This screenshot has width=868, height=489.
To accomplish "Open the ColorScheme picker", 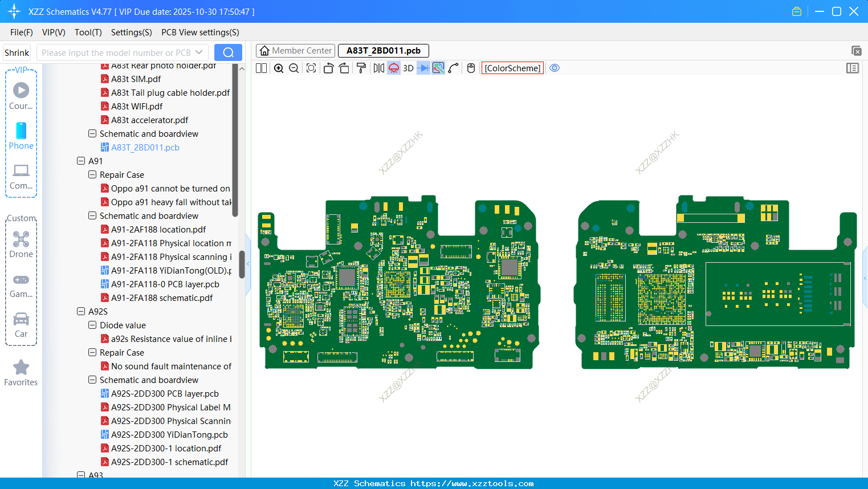I will [x=512, y=68].
